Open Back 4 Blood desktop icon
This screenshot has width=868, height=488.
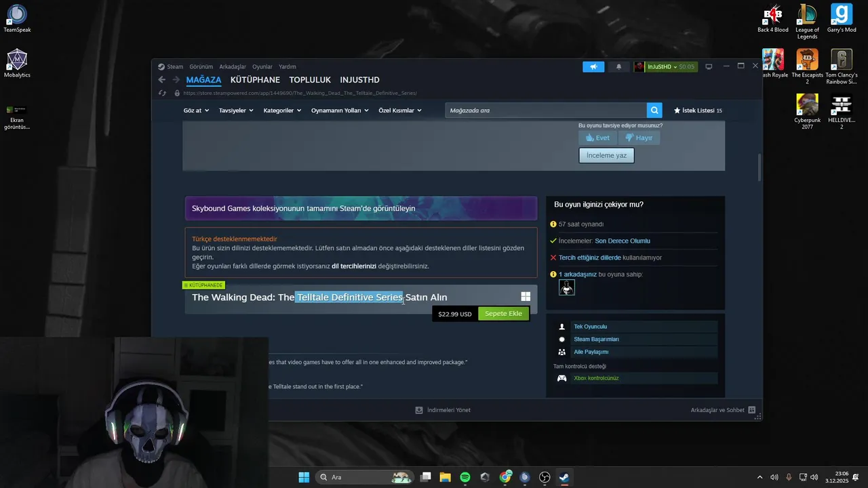click(x=773, y=18)
